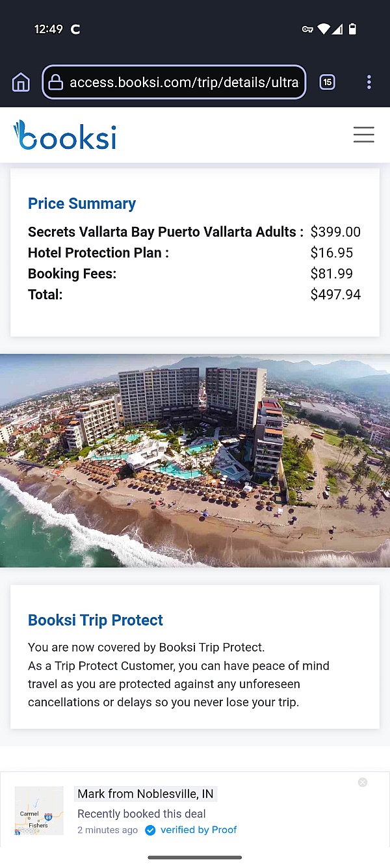Tap the Wi-Fi icon in the status bar
Screen dimensions: 390x868
[324, 29]
